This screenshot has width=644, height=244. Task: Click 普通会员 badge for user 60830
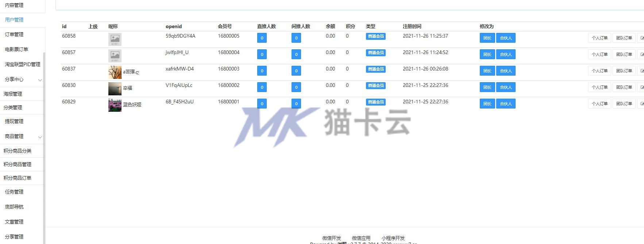(376, 85)
